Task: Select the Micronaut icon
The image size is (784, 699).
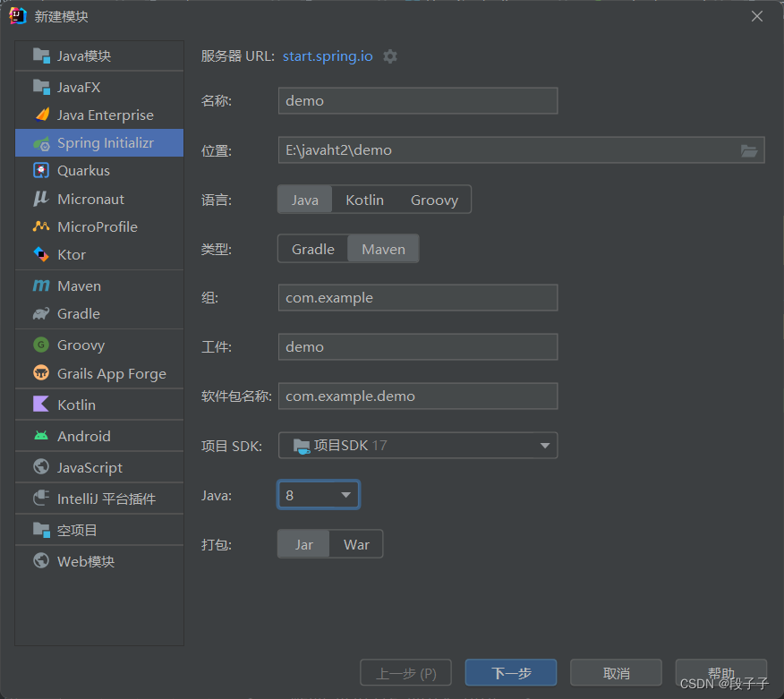Action: (41, 199)
